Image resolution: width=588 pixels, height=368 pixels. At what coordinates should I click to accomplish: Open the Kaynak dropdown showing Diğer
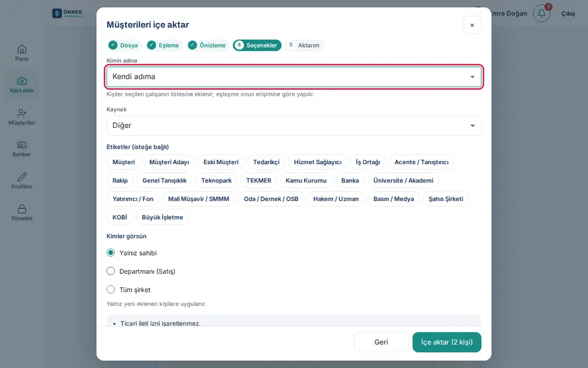point(294,126)
